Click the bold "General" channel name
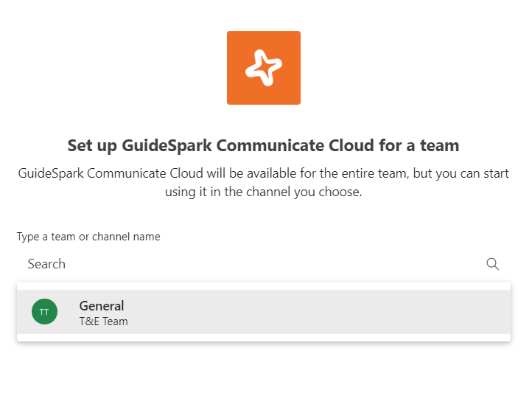This screenshot has width=532, height=393. (102, 305)
